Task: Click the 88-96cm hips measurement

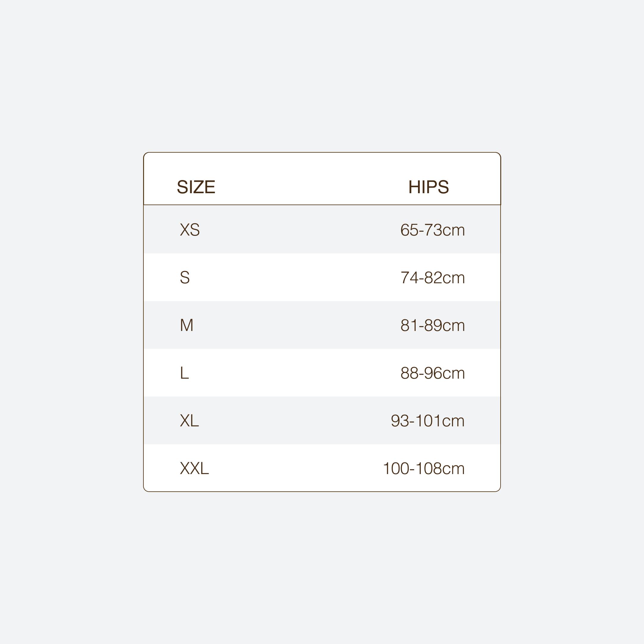Action: 432,373
